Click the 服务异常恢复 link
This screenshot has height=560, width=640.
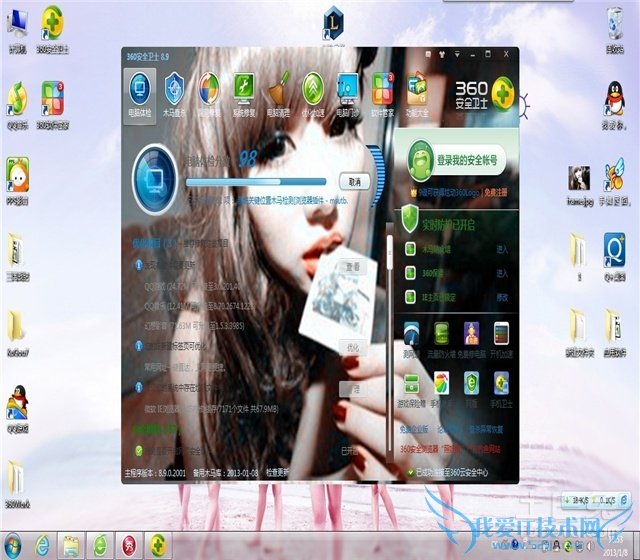486,430
